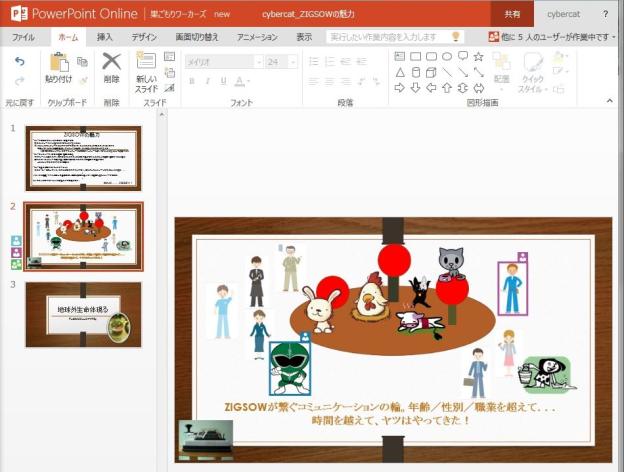Image resolution: width=624 pixels, height=472 pixels.
Task: Open the ファイル menu tab
Action: pyautogui.click(x=23, y=37)
